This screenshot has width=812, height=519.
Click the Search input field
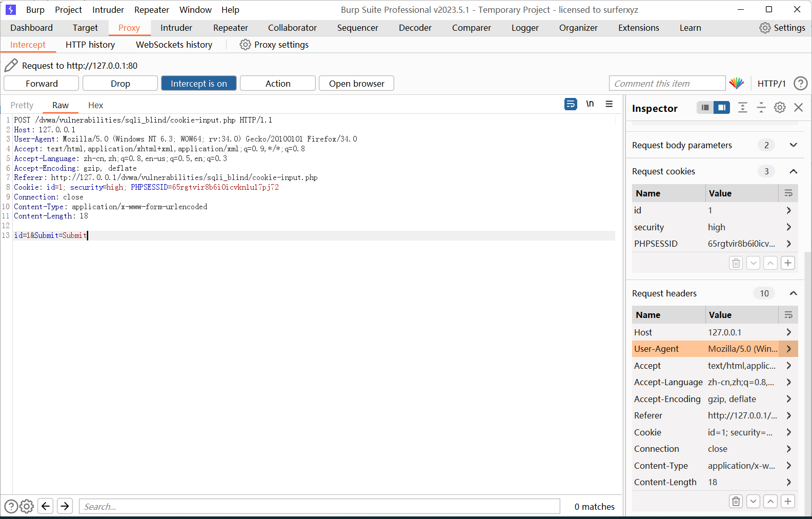coord(319,506)
